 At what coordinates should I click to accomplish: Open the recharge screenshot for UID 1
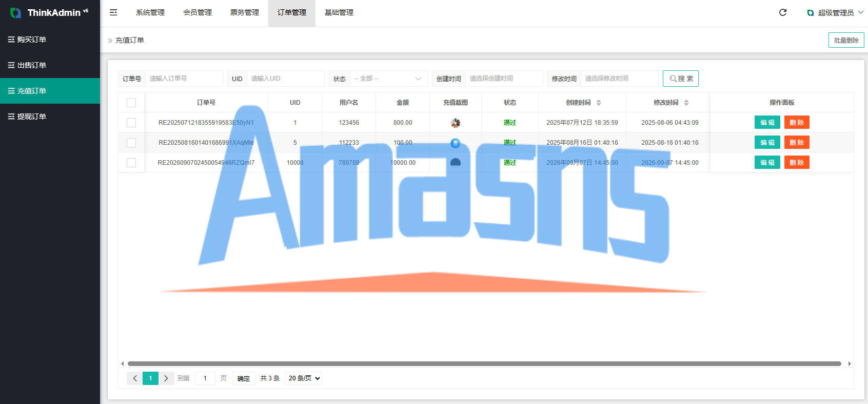(x=456, y=123)
